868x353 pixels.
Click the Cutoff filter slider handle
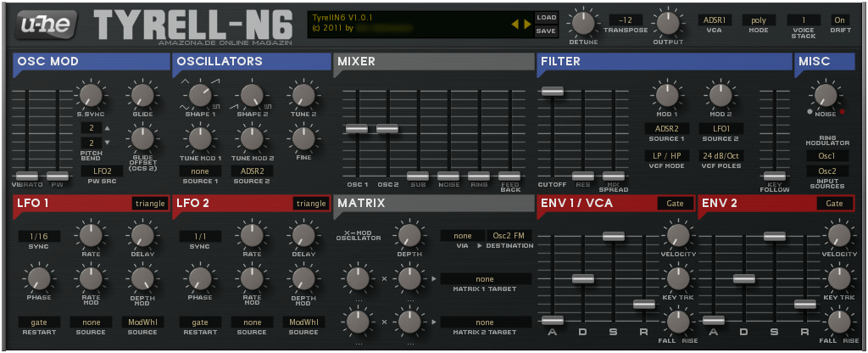[552, 92]
